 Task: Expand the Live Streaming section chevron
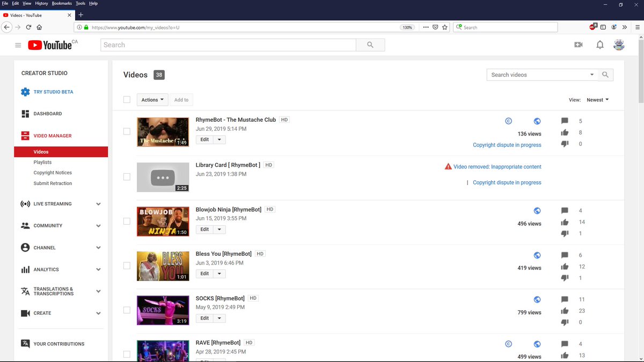click(98, 204)
